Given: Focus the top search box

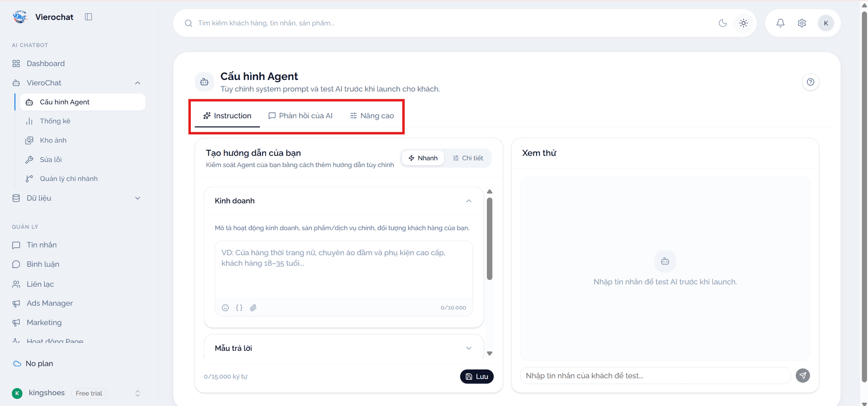Looking at the screenshot, I should (x=452, y=23).
